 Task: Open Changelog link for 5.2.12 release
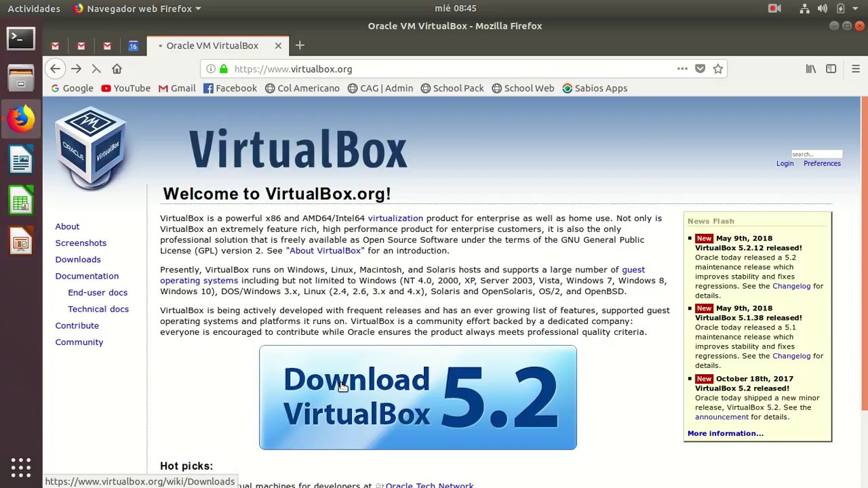(791, 286)
